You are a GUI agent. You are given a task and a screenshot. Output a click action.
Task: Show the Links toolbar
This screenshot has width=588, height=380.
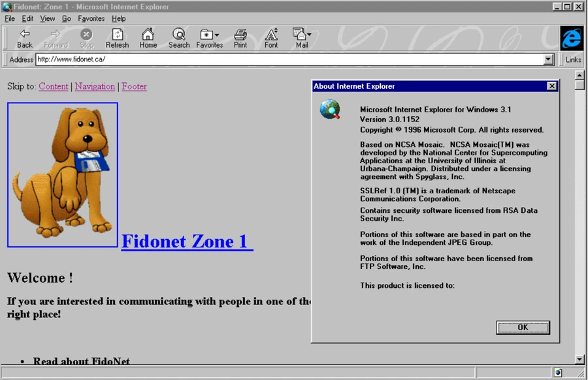point(573,59)
